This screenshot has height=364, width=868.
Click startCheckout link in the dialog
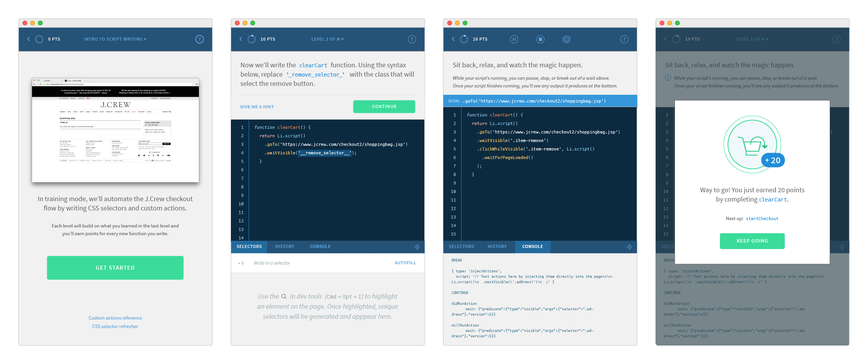point(762,219)
